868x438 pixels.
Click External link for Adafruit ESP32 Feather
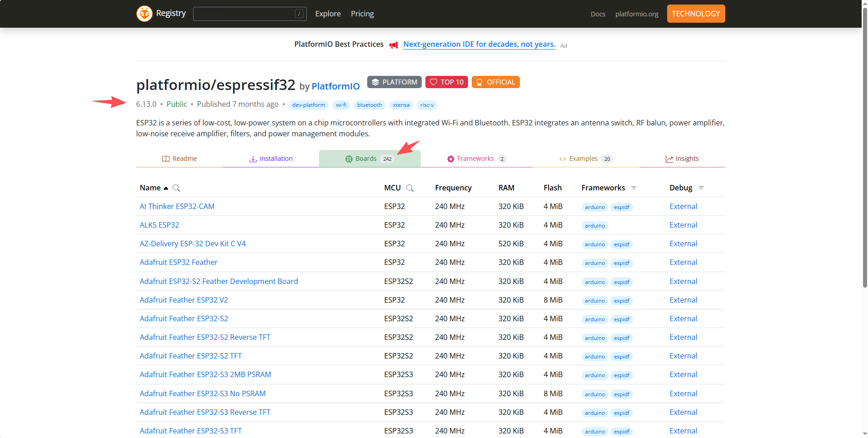[x=683, y=262]
